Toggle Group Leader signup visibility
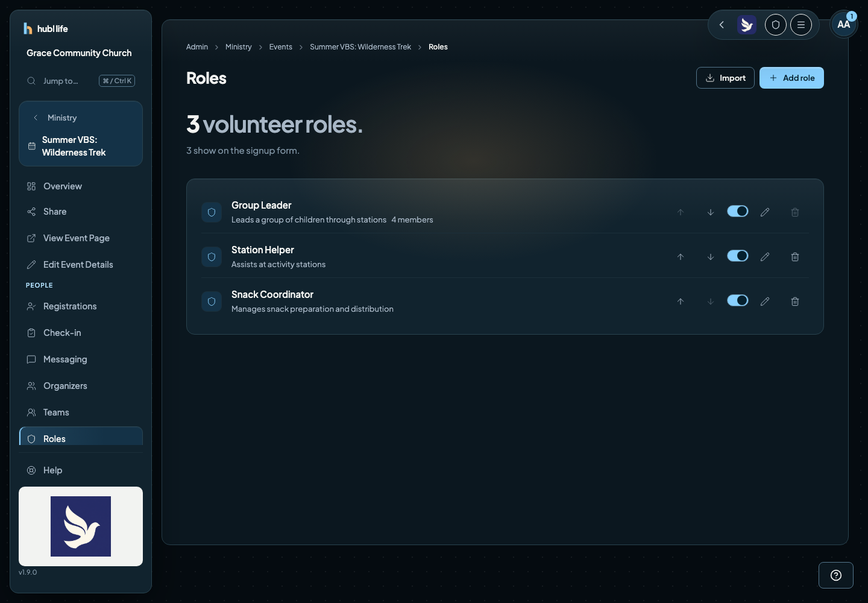 point(738,211)
